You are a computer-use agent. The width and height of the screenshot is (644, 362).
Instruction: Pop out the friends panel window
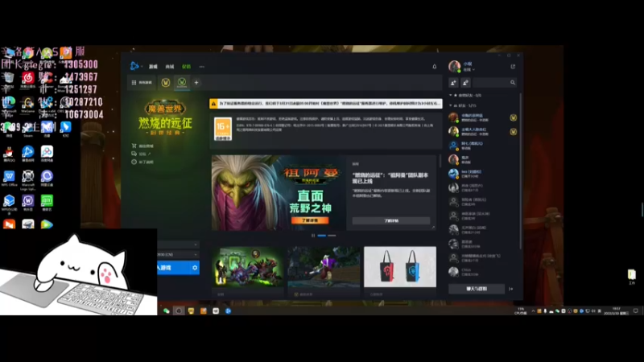tap(513, 66)
